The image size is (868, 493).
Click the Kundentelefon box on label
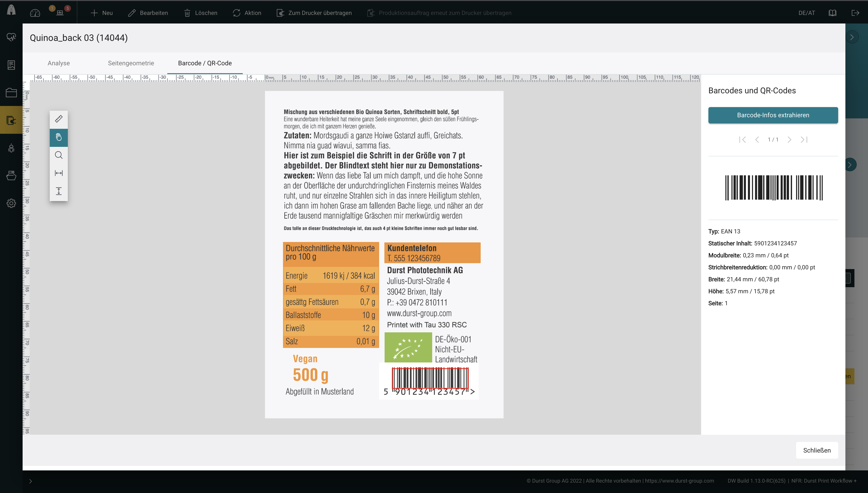pyautogui.click(x=432, y=253)
